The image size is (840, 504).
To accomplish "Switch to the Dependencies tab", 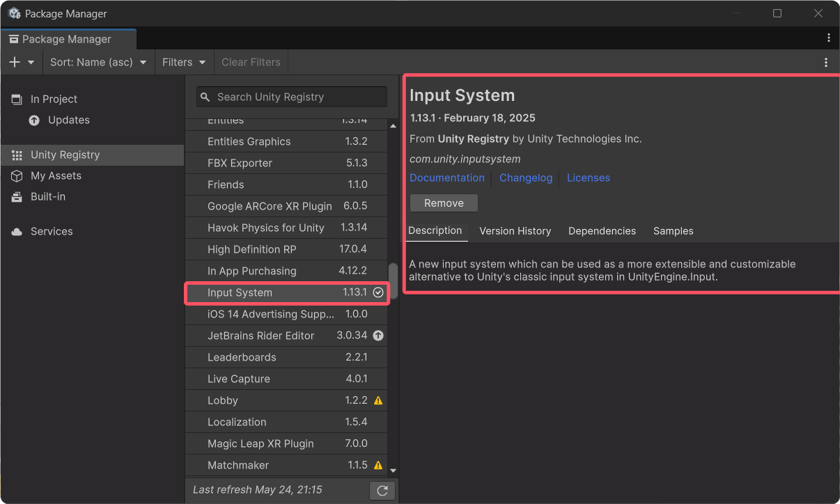I will tap(602, 230).
